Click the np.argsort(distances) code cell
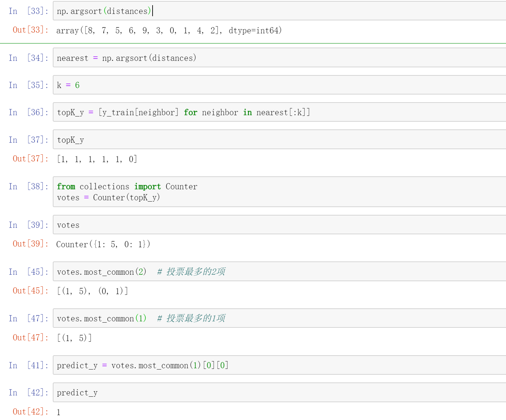This screenshot has width=506, height=420. pyautogui.click(x=279, y=11)
